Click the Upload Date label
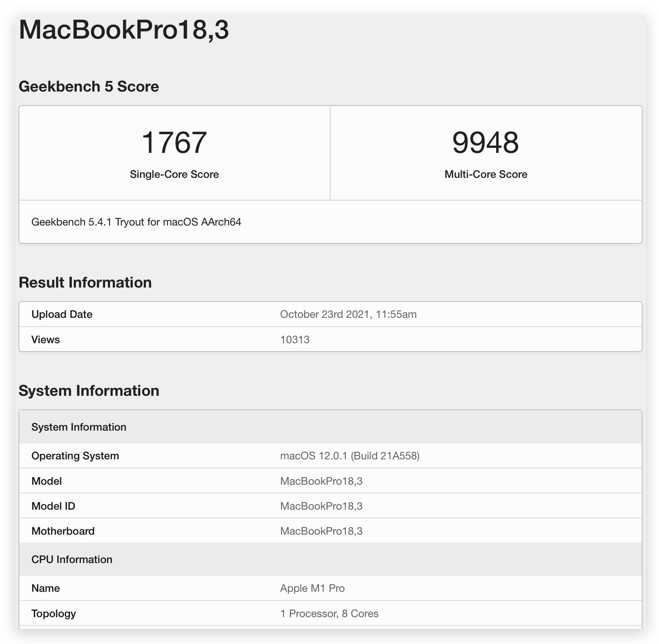The width and height of the screenshot is (661, 644). [62, 314]
